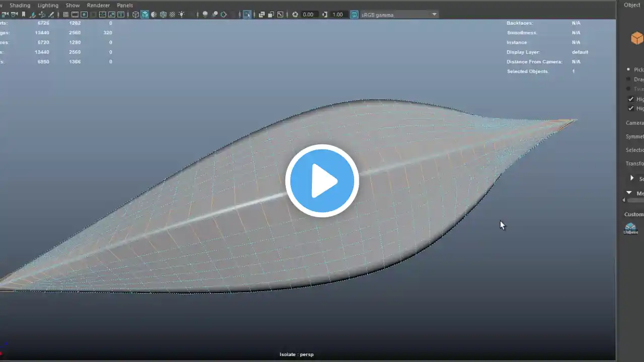Click the camera bookmarks icon
Screen dimensions: 644x362
(x=23, y=15)
